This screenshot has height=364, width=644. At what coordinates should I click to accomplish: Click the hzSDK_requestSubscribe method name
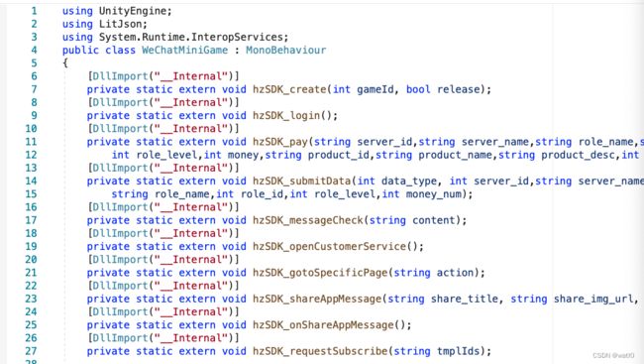tap(320, 352)
